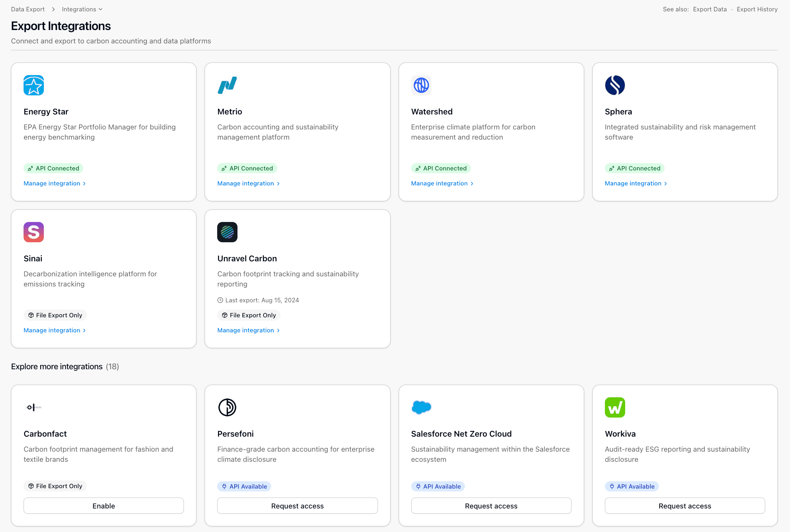The width and height of the screenshot is (790, 532).
Task: Click the Sinai logo icon
Action: [x=34, y=232]
